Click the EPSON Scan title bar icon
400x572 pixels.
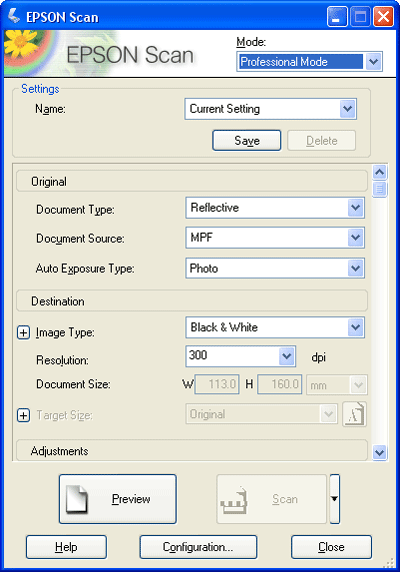[x=14, y=16]
